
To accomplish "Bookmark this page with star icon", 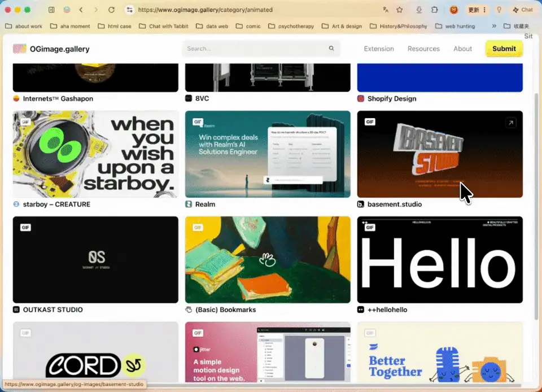I will [x=400, y=10].
